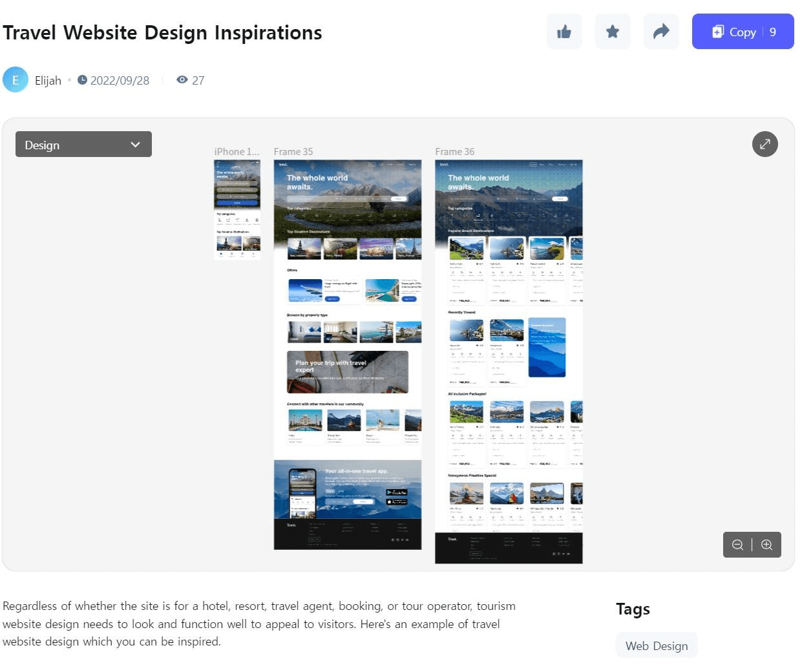Zoom in on the design preview

pos(767,545)
